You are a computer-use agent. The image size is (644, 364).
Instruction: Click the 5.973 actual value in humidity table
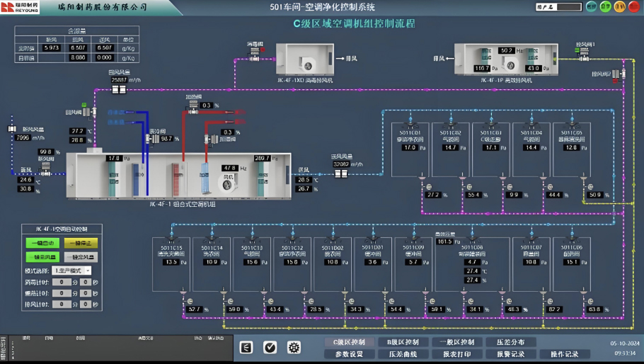pos(52,48)
